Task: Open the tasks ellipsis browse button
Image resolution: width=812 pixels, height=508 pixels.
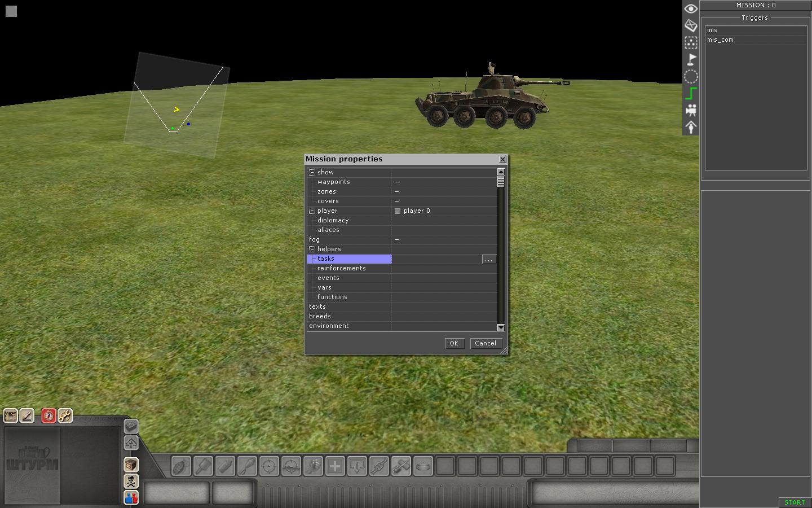Action: coord(489,259)
